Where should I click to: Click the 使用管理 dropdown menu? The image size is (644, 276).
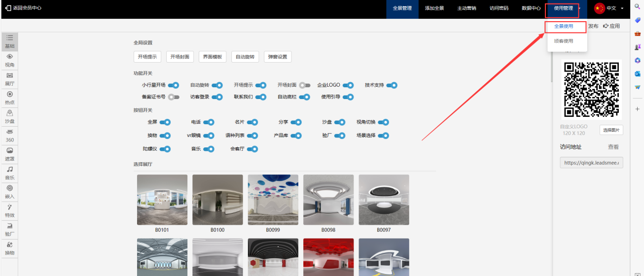point(563,8)
